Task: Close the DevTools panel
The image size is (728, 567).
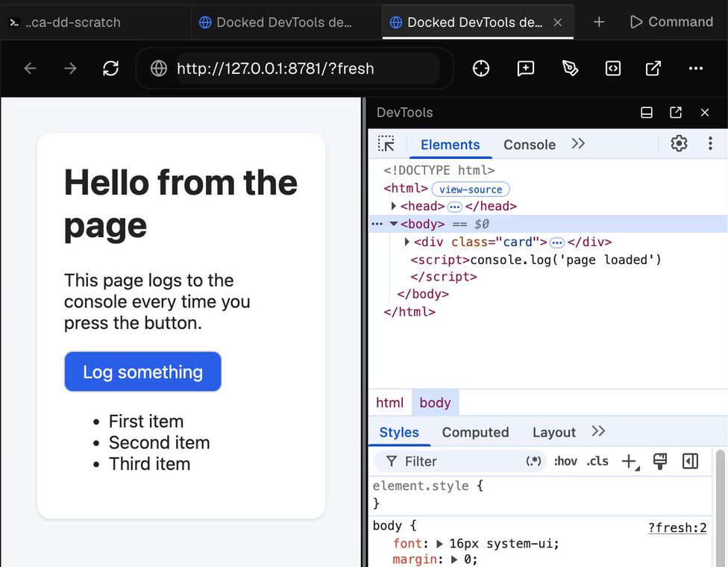Action: 705,113
